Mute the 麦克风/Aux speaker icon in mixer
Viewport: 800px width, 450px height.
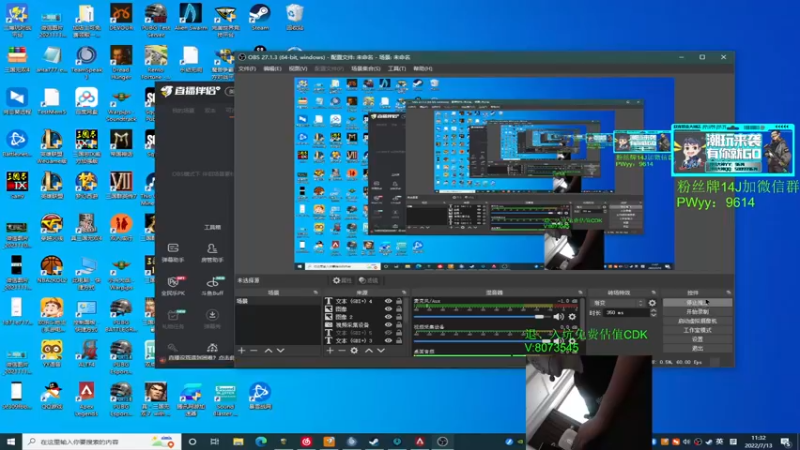[559, 317]
